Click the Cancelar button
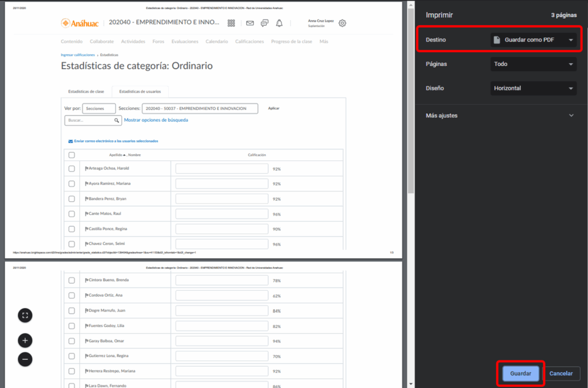588x388 pixels. pyautogui.click(x=561, y=374)
